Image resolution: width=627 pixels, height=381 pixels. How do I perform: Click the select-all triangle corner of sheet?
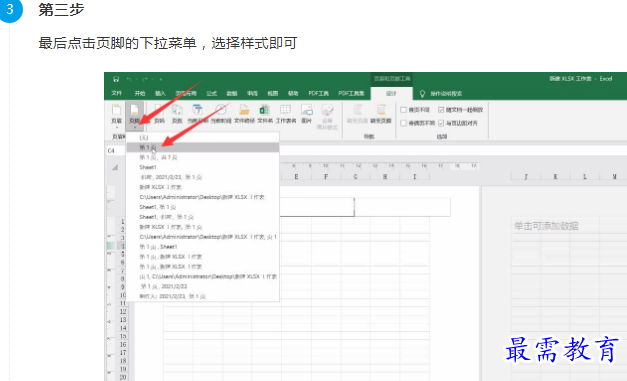tap(115, 167)
